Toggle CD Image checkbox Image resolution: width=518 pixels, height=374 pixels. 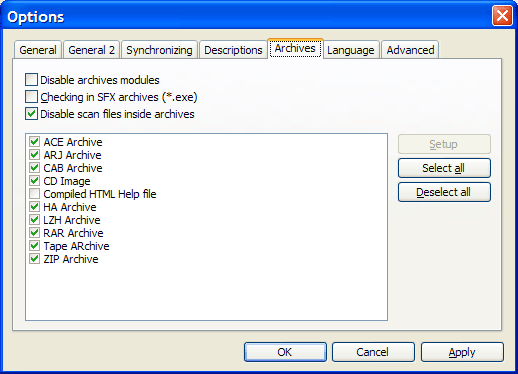coord(34,181)
